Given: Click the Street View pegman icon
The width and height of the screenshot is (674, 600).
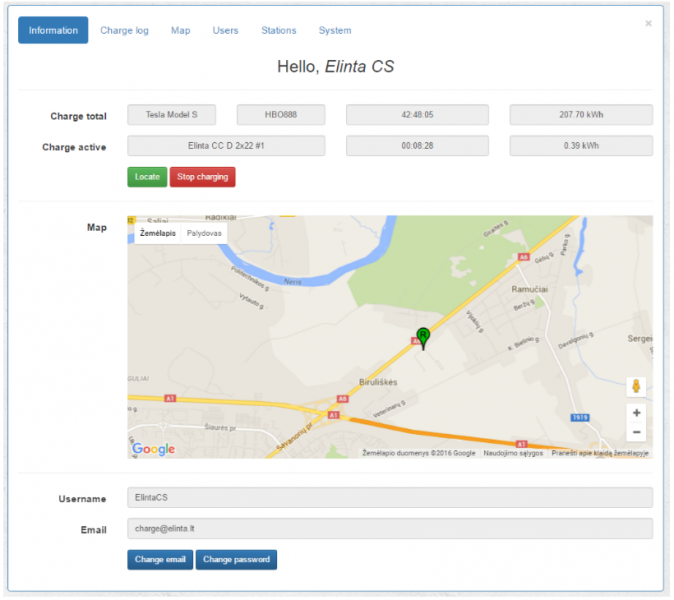Looking at the screenshot, I should click(x=636, y=386).
